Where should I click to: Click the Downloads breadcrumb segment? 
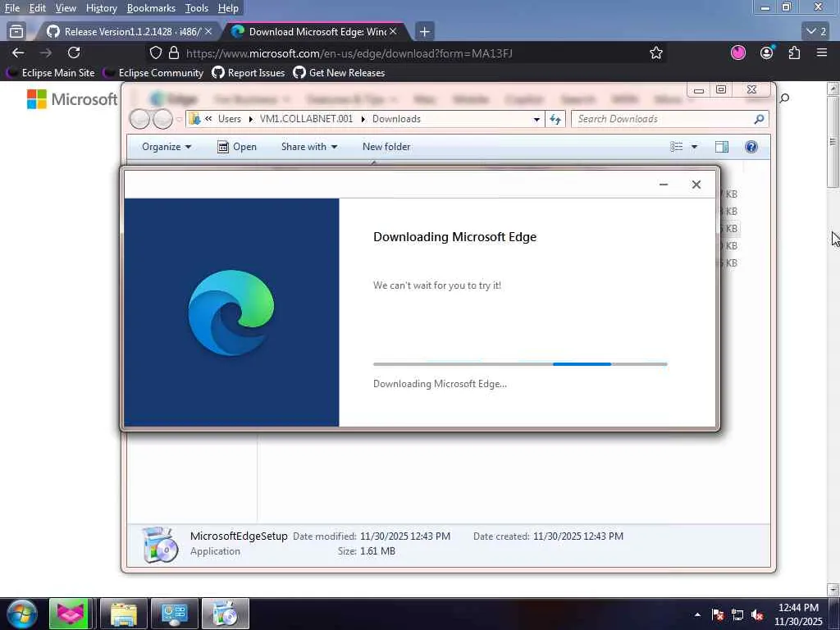point(396,119)
